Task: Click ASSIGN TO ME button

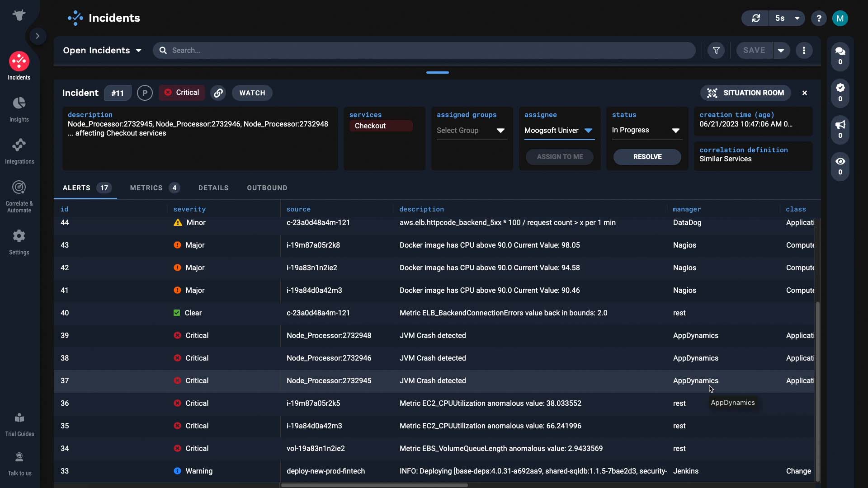Action: tap(560, 157)
